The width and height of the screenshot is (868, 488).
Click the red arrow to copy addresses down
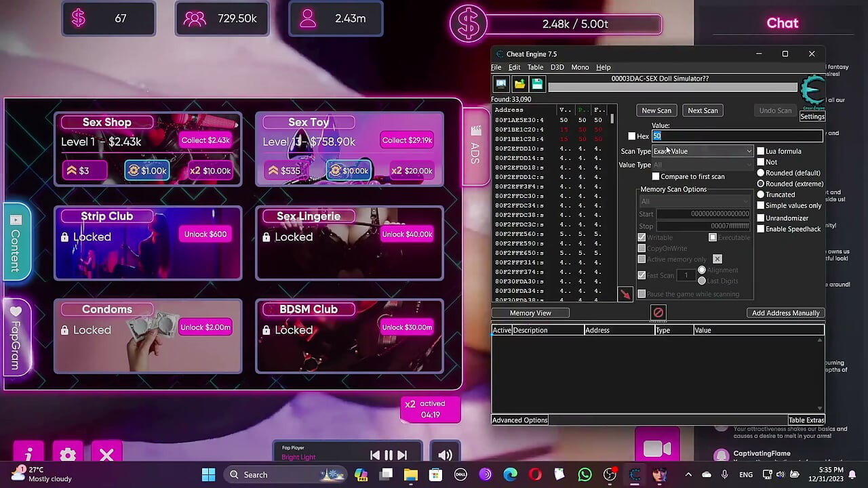[625, 294]
